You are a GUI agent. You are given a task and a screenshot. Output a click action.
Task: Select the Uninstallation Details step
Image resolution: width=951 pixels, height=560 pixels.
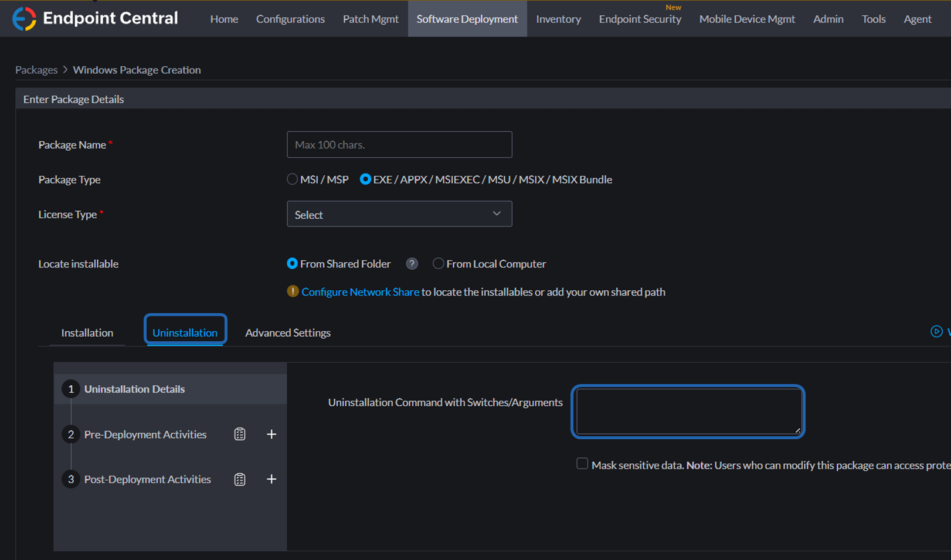coord(170,389)
